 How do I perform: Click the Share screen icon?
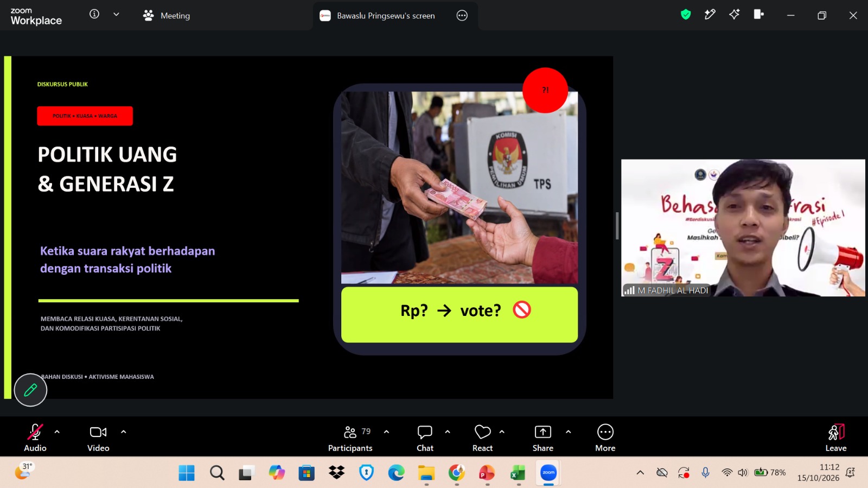[x=543, y=438]
